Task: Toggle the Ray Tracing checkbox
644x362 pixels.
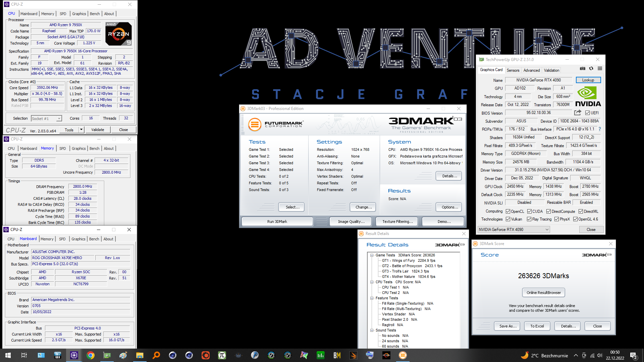Action: point(529,219)
